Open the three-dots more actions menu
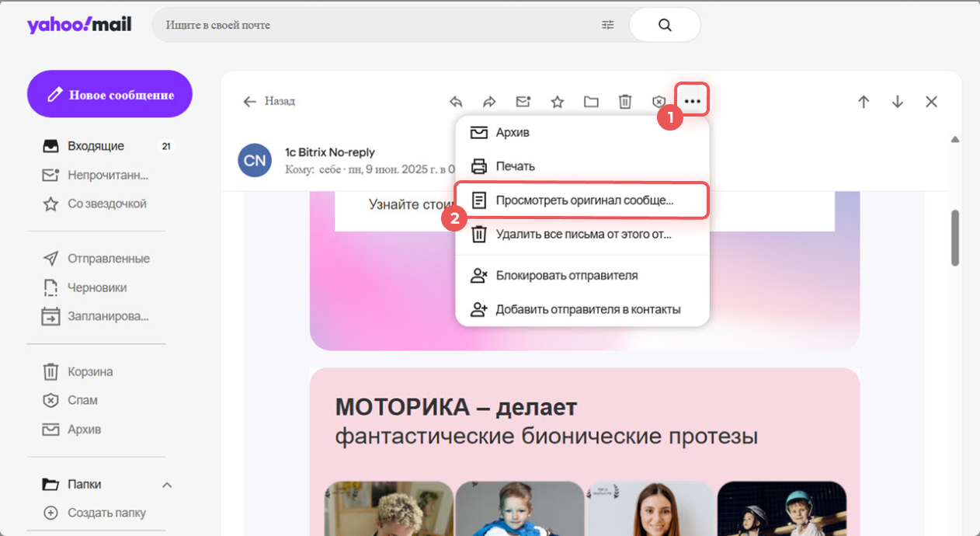Screen dimensions: 980x536 (x=692, y=102)
